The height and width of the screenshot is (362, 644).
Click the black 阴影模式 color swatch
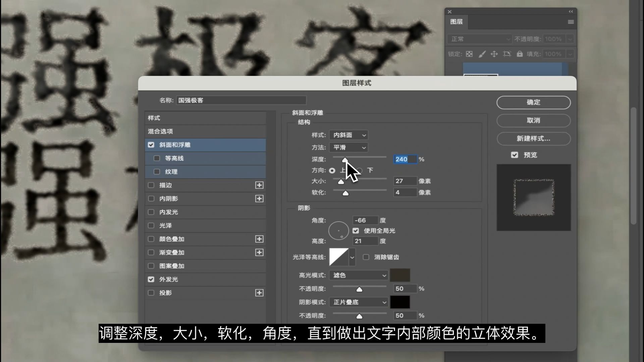[400, 302]
